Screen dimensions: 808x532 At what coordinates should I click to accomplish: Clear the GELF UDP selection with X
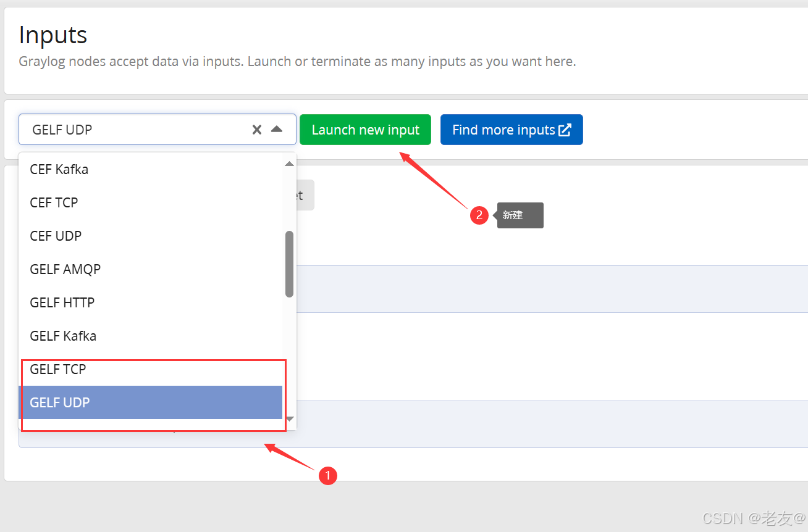[x=257, y=130]
